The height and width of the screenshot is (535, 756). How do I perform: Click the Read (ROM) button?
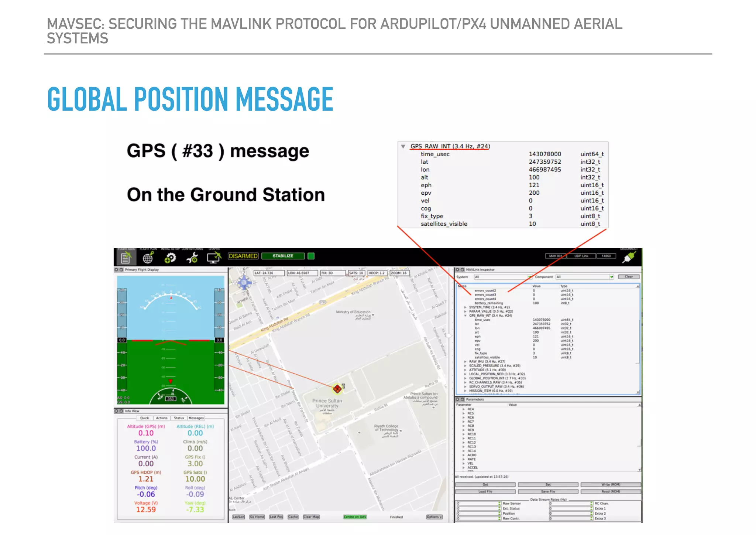(611, 492)
